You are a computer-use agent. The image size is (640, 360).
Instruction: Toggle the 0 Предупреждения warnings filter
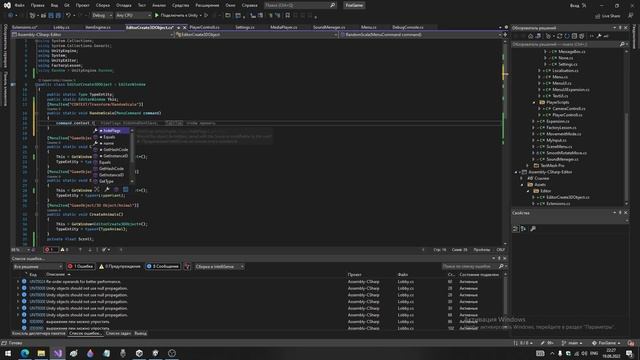pos(120,267)
